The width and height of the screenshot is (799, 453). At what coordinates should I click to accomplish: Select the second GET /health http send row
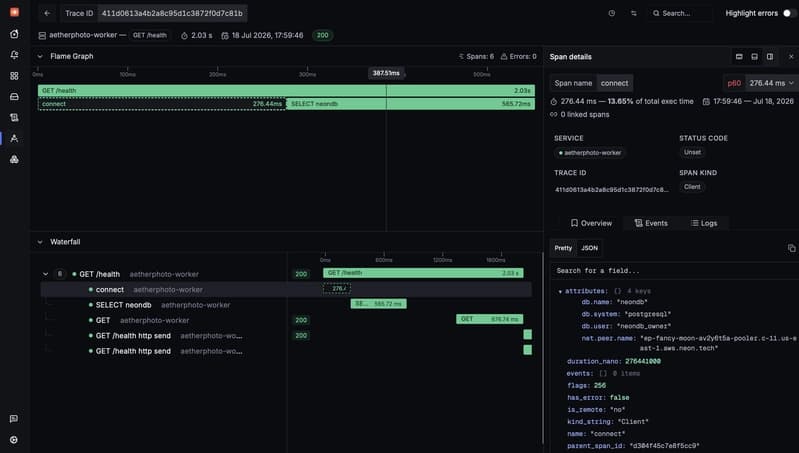286,351
